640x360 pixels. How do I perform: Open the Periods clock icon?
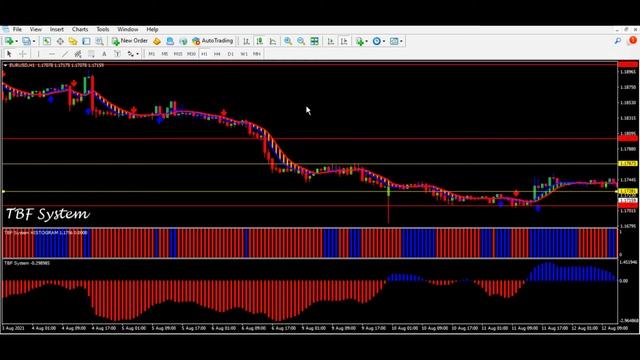(377, 41)
